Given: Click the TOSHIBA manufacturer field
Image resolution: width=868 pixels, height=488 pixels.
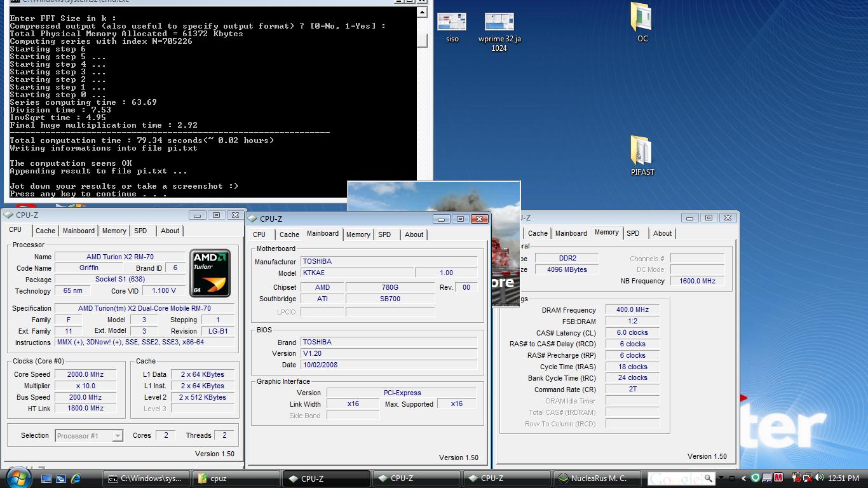Looking at the screenshot, I should [x=389, y=261].
